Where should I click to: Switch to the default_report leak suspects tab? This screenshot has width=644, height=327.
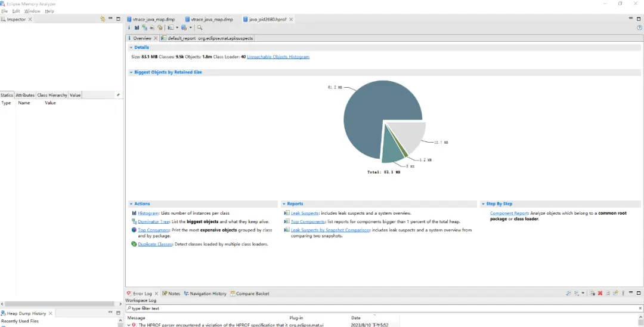click(x=207, y=38)
